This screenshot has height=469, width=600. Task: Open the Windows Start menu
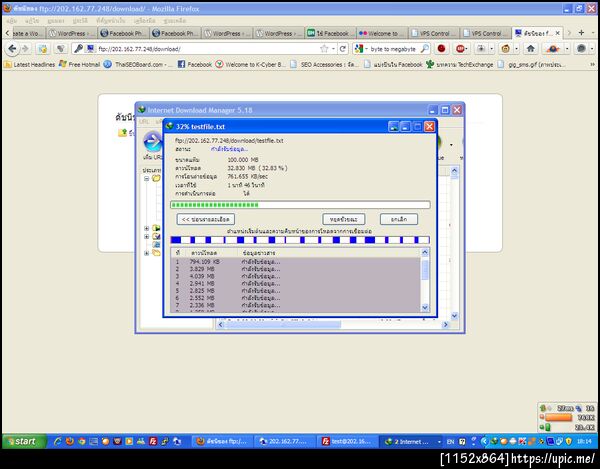[x=24, y=441]
